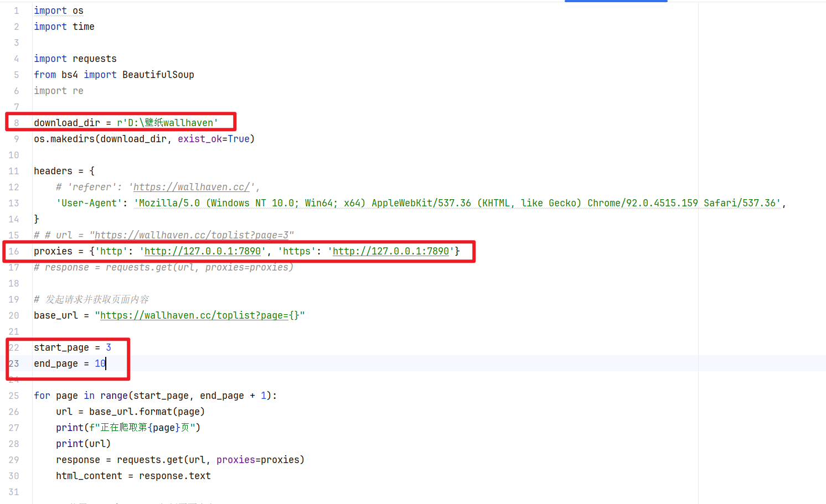The image size is (826, 504).
Task: Place cursor on the start_page value 3
Action: [109, 347]
